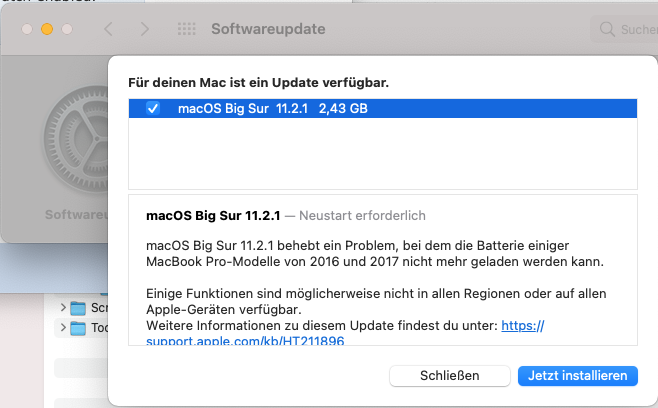Click the Jetzt installieren button
The width and height of the screenshot is (658, 408).
[x=577, y=375]
